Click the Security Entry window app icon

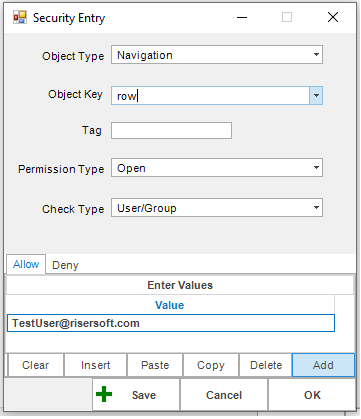pyautogui.click(x=20, y=17)
